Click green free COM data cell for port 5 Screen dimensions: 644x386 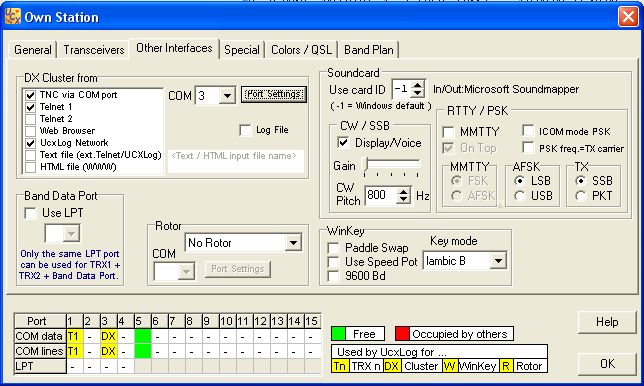143,336
